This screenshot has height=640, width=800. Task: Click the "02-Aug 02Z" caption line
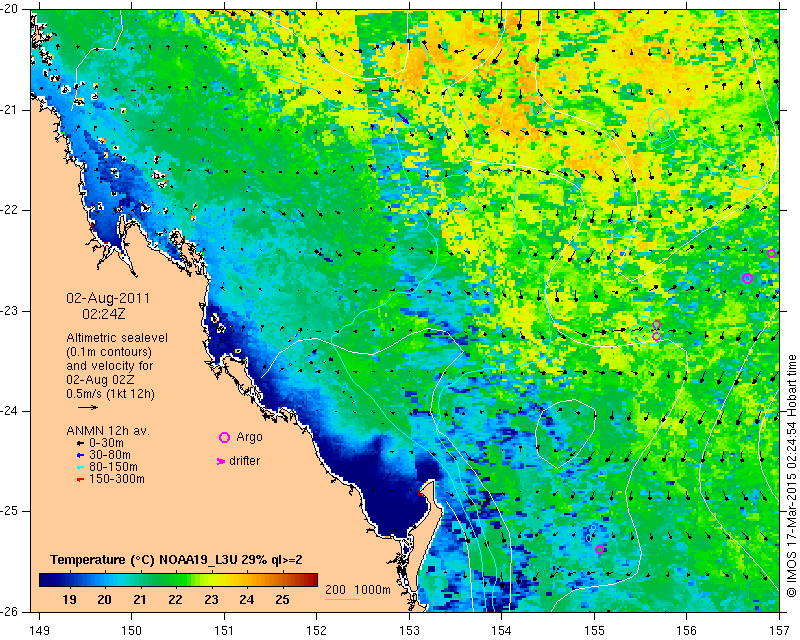[x=101, y=380]
